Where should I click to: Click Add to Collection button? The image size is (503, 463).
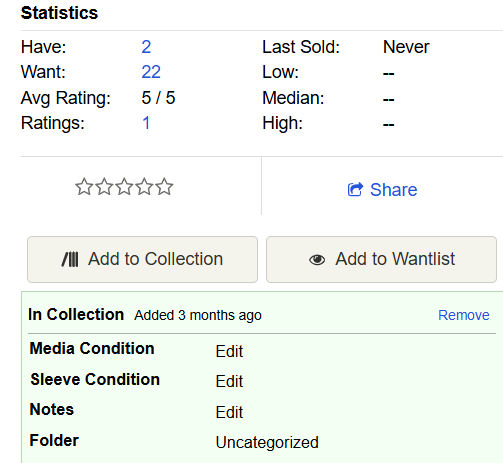tap(142, 259)
